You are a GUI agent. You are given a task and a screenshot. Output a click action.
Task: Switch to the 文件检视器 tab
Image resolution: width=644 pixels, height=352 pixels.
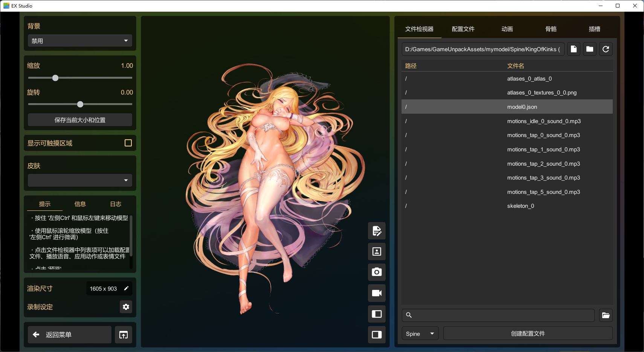[x=419, y=29]
